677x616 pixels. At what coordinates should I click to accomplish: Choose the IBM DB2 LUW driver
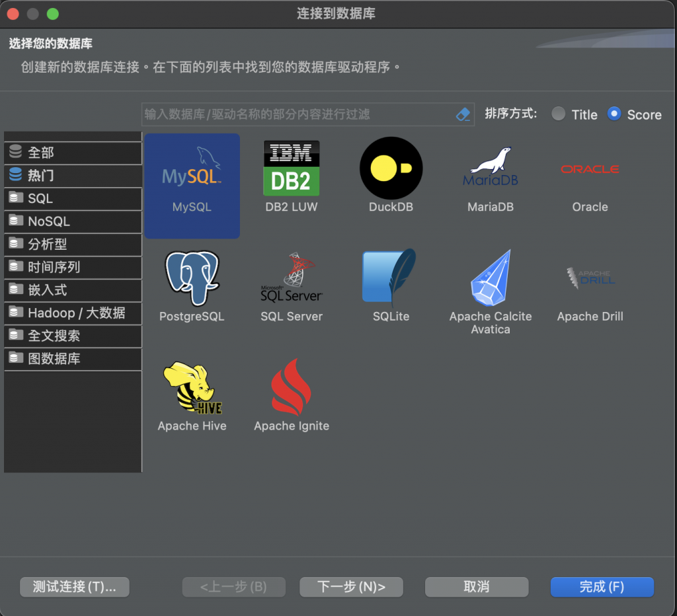click(x=292, y=176)
